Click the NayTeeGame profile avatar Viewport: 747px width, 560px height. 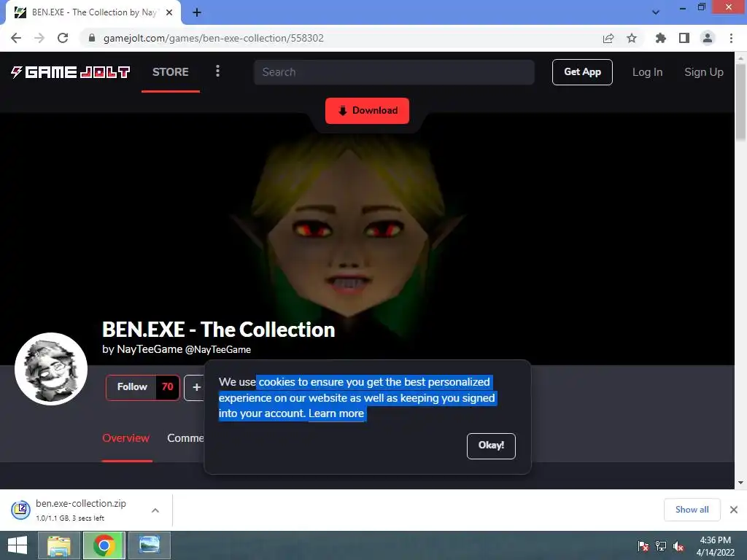coord(51,368)
